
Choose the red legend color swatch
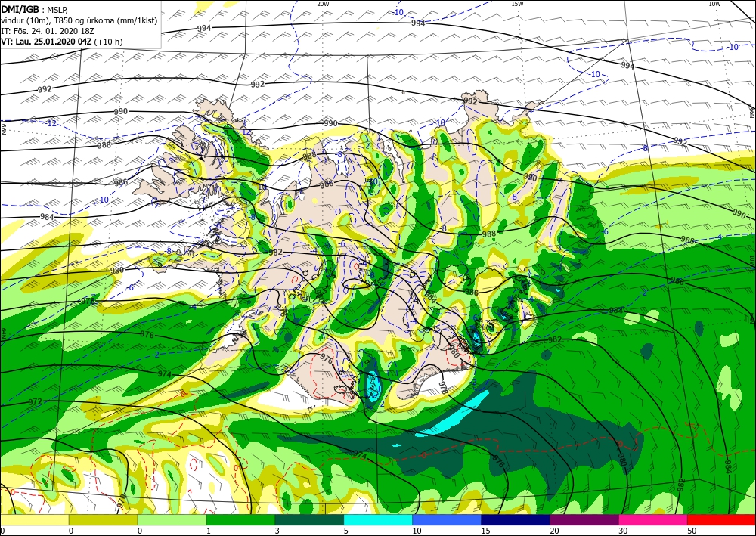pyautogui.click(x=722, y=520)
